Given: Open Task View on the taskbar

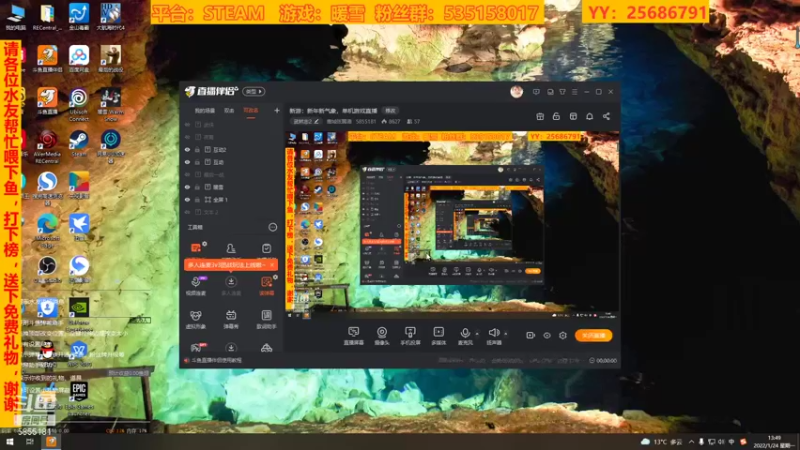Looking at the screenshot, I should pos(30,442).
